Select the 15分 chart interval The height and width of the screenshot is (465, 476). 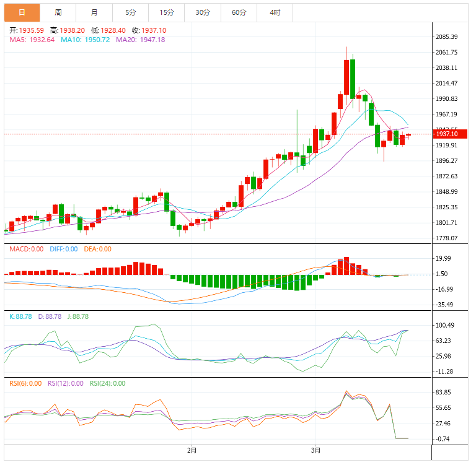(166, 12)
